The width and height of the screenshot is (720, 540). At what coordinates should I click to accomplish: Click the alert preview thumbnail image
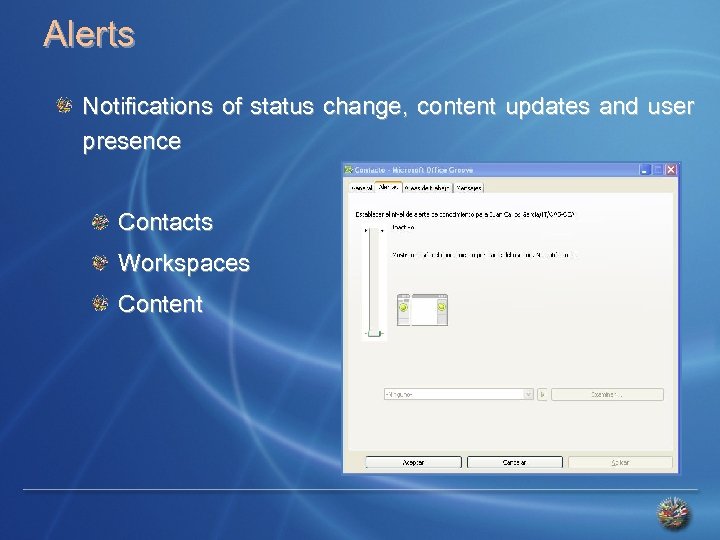422,310
